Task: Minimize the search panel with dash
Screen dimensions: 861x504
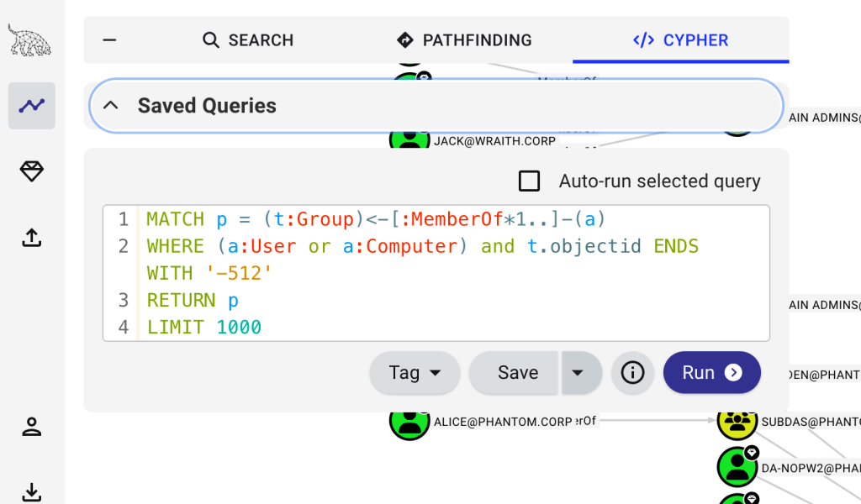Action: point(109,40)
